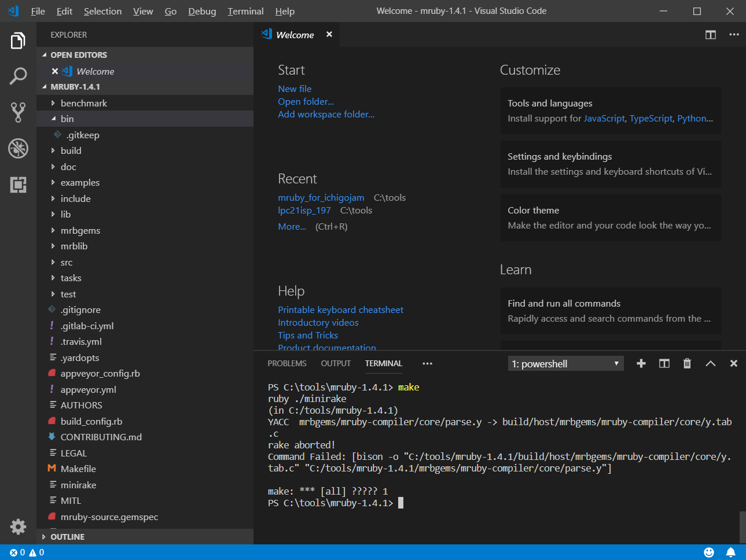Image resolution: width=746 pixels, height=560 pixels.
Task: Expand the Outline section
Action: coord(145,537)
